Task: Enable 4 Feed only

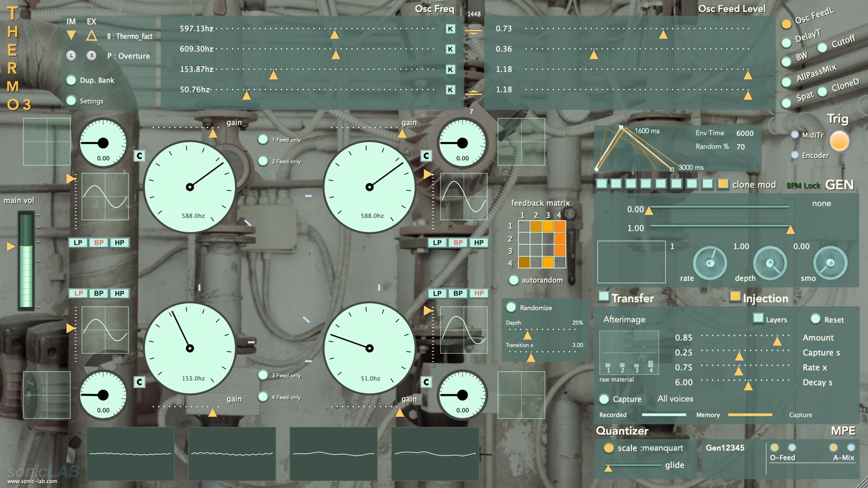Action: [x=263, y=397]
